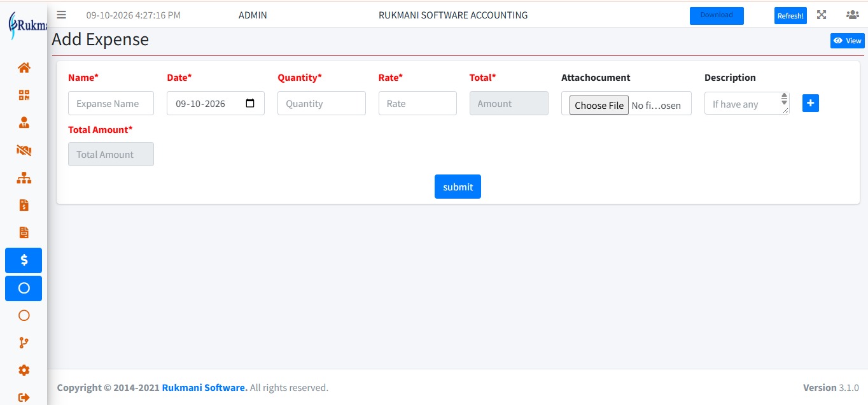Open the home dashboard sidebar icon

click(x=24, y=67)
